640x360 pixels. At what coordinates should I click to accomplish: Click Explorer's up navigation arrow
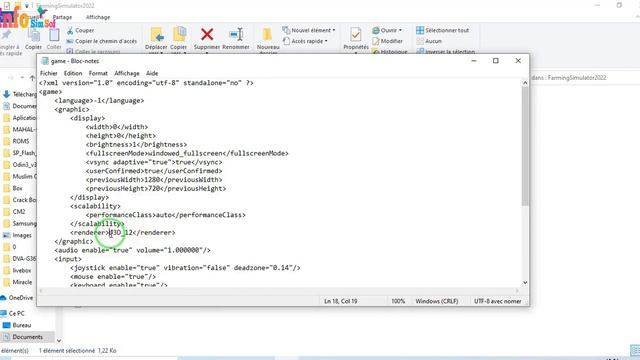32,78
